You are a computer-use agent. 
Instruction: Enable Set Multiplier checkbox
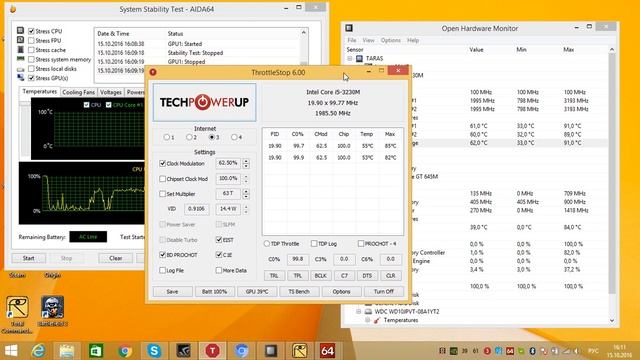click(x=162, y=194)
